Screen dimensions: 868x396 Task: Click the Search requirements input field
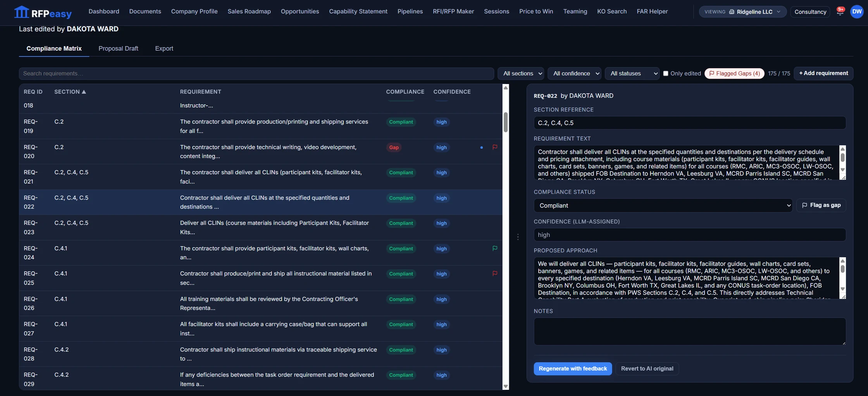pos(256,73)
